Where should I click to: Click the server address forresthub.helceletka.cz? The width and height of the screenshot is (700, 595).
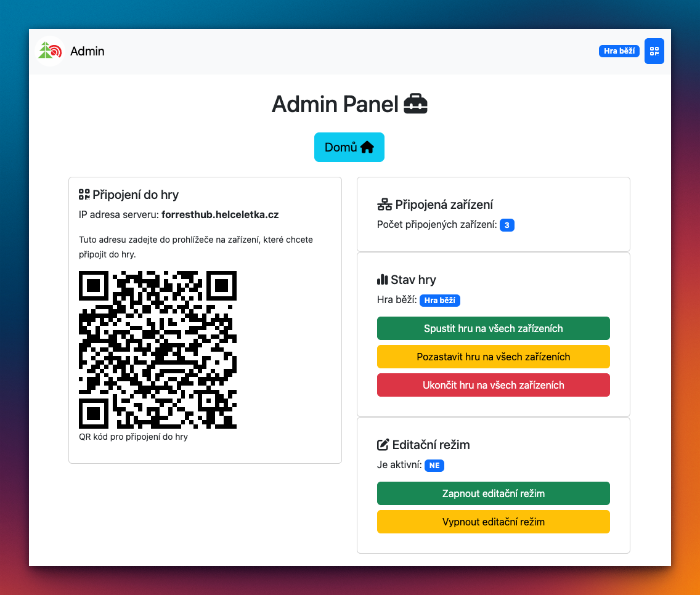click(x=220, y=215)
